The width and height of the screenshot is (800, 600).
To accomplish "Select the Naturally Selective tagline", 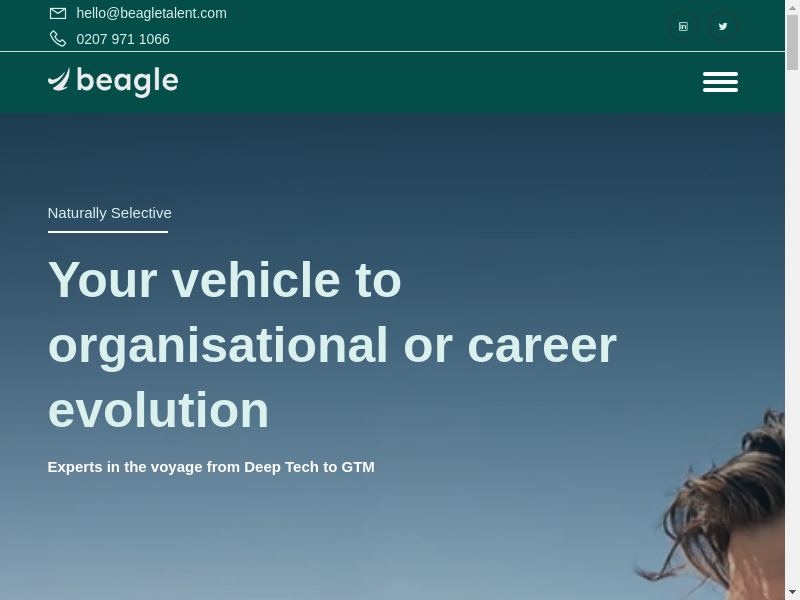I will coord(109,212).
